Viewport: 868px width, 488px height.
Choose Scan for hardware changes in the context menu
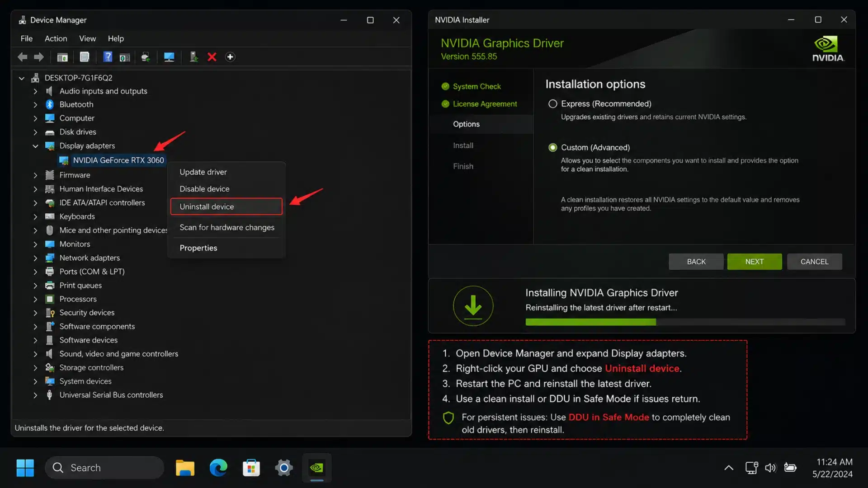pyautogui.click(x=226, y=227)
